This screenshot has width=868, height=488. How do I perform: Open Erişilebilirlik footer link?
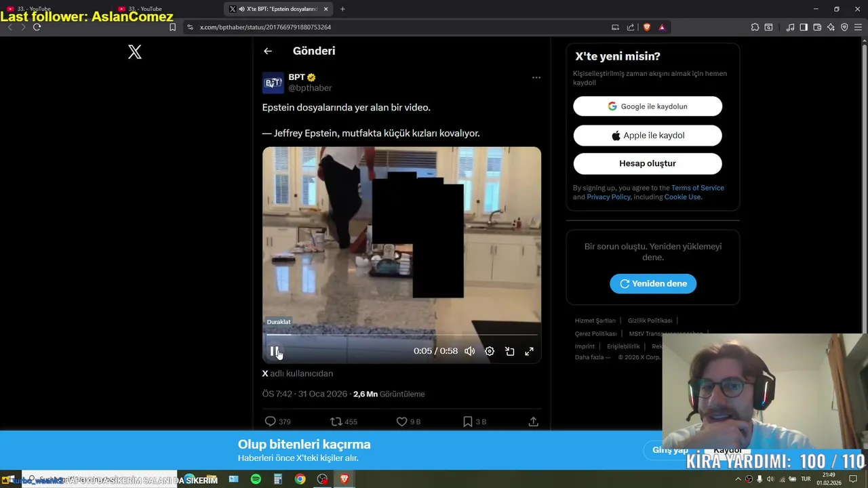pyautogui.click(x=623, y=346)
